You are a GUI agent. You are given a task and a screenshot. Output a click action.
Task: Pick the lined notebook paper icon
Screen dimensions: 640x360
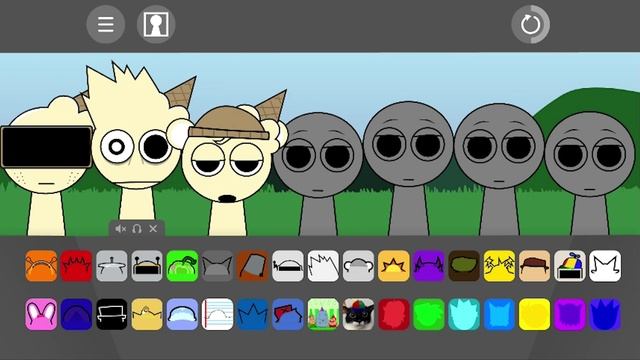pos(218,314)
